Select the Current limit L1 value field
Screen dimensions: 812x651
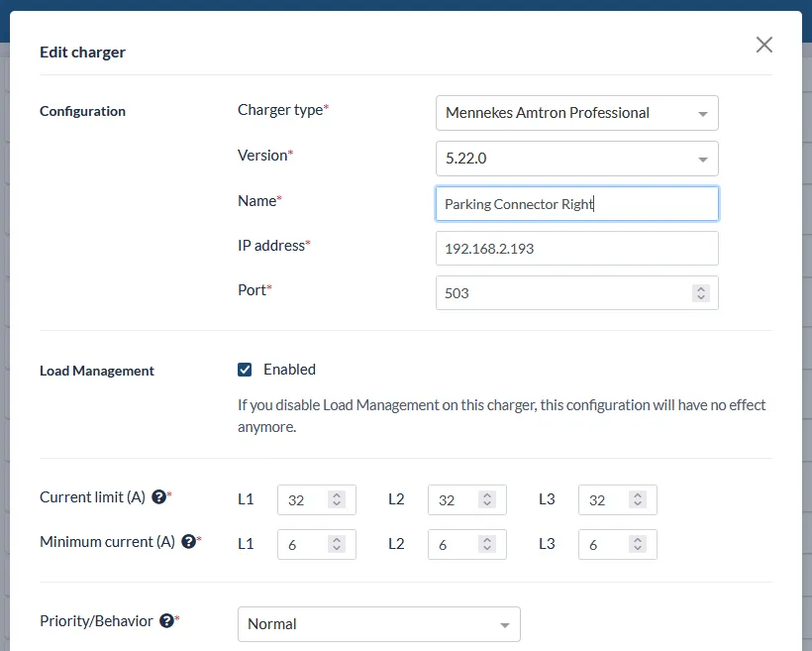pyautogui.click(x=303, y=500)
